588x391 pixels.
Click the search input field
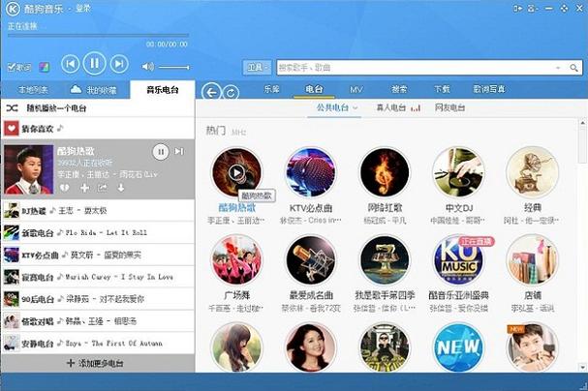(416, 68)
